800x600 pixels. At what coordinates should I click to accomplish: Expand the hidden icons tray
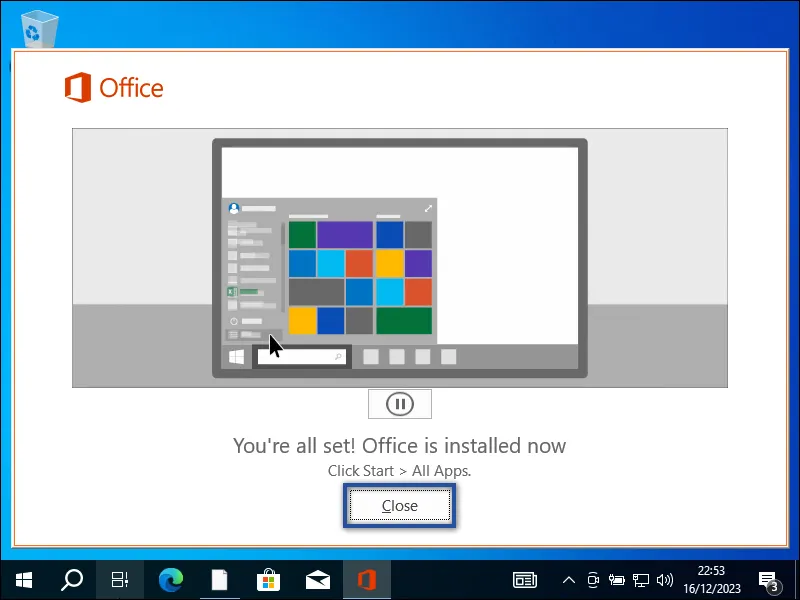[568, 580]
